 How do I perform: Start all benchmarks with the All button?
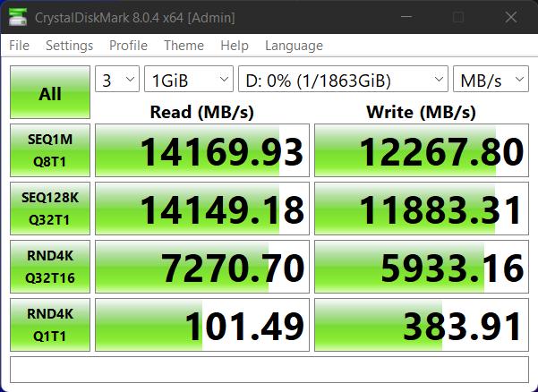[50, 93]
